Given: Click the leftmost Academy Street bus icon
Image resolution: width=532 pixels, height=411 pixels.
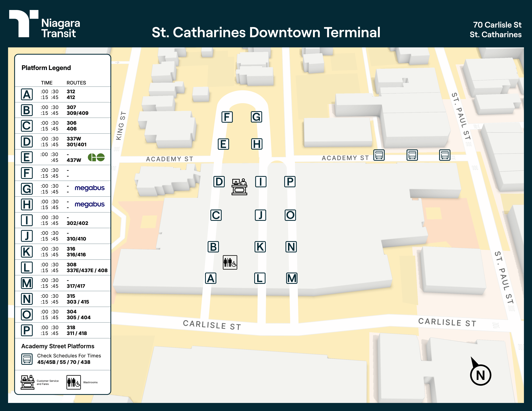Looking at the screenshot, I should [379, 155].
